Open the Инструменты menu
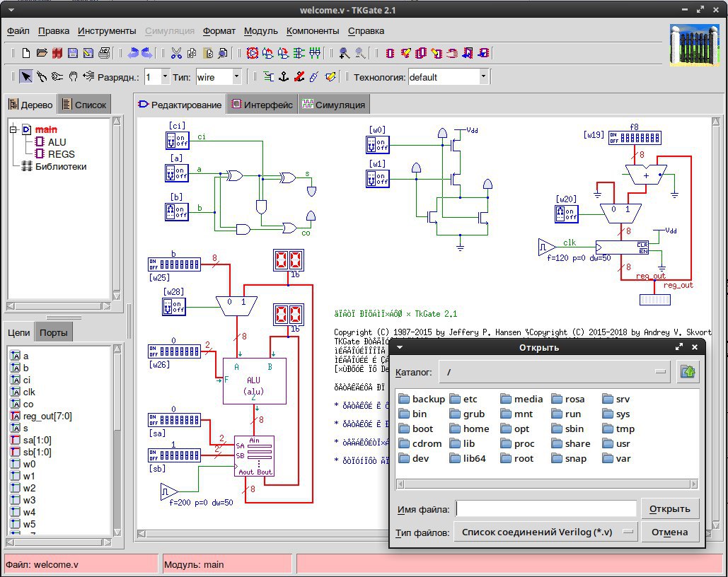Screen dimensions: 728x577 click(x=107, y=31)
